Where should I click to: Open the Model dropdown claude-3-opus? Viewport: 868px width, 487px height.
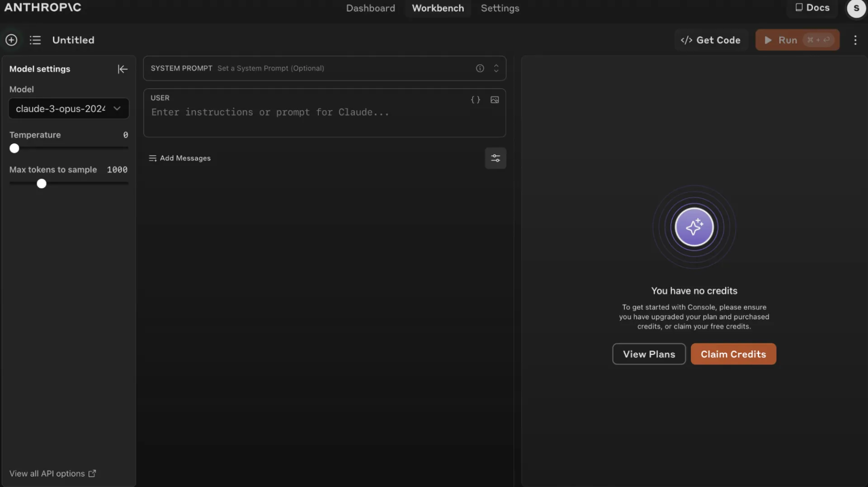(69, 109)
